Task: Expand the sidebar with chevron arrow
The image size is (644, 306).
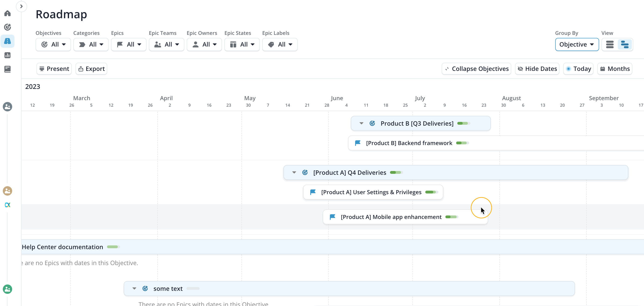Action: (x=21, y=6)
